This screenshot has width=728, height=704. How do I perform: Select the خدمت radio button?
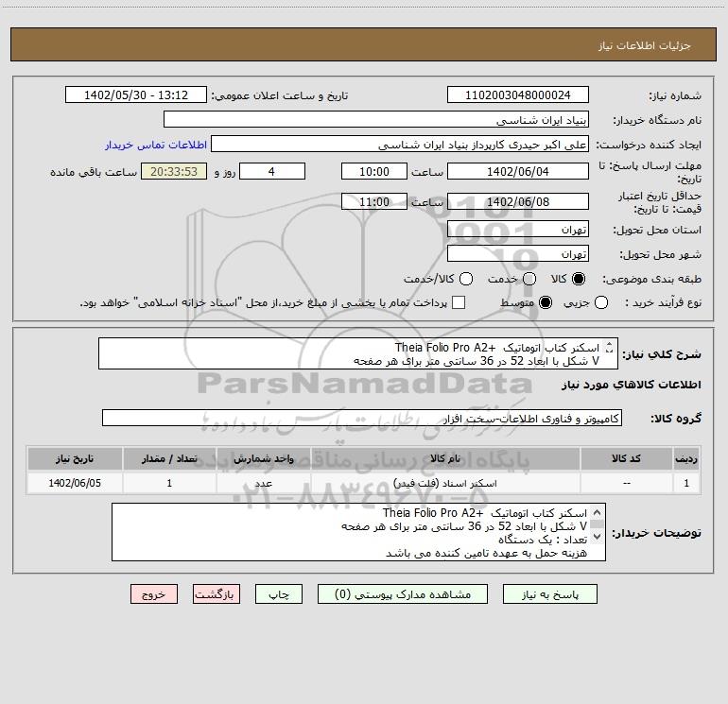[529, 279]
